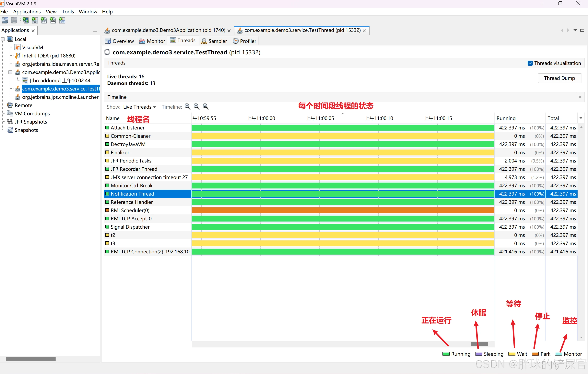Open the Applications menu
Screen dimensions: 588x374
(x=27, y=12)
